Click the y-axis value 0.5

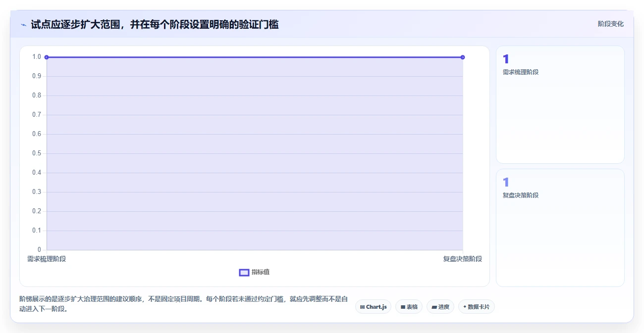click(x=37, y=153)
